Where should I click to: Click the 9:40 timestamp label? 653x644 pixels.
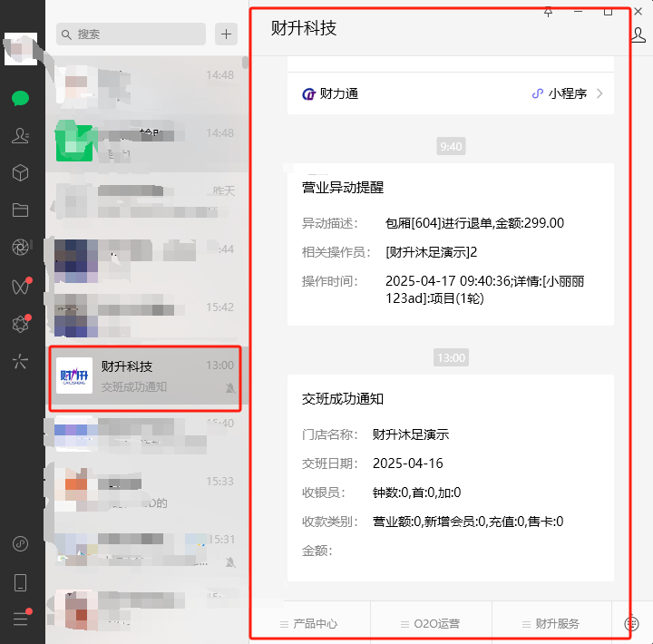451,146
